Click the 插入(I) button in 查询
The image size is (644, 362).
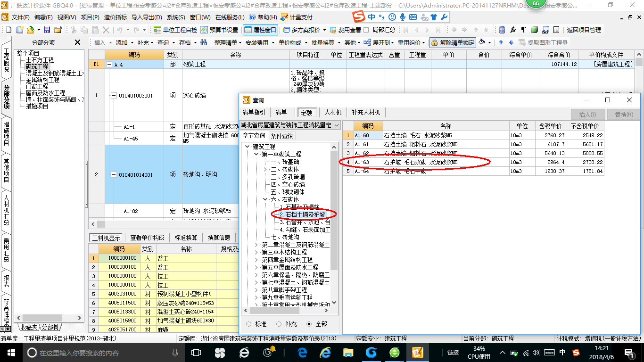[587, 115]
